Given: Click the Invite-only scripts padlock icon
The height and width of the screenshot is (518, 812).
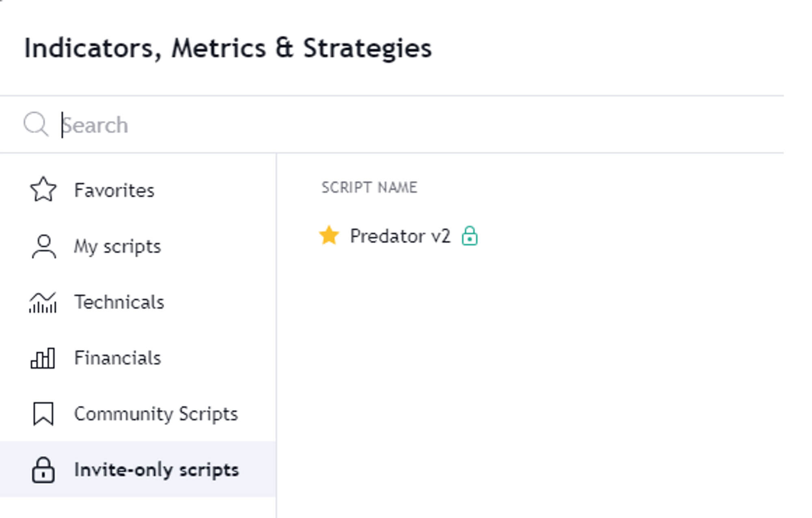Looking at the screenshot, I should pyautogui.click(x=43, y=470).
